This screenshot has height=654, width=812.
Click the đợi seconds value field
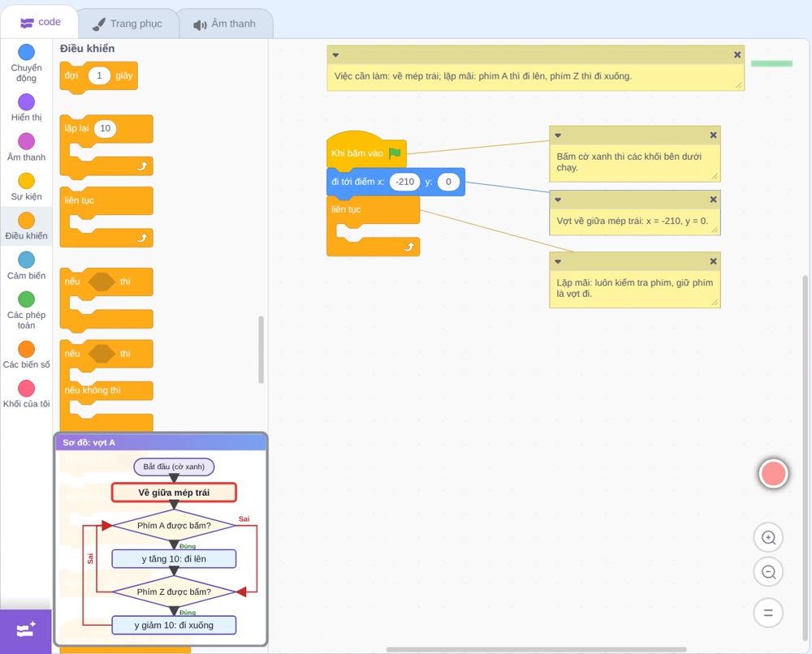[x=99, y=75]
